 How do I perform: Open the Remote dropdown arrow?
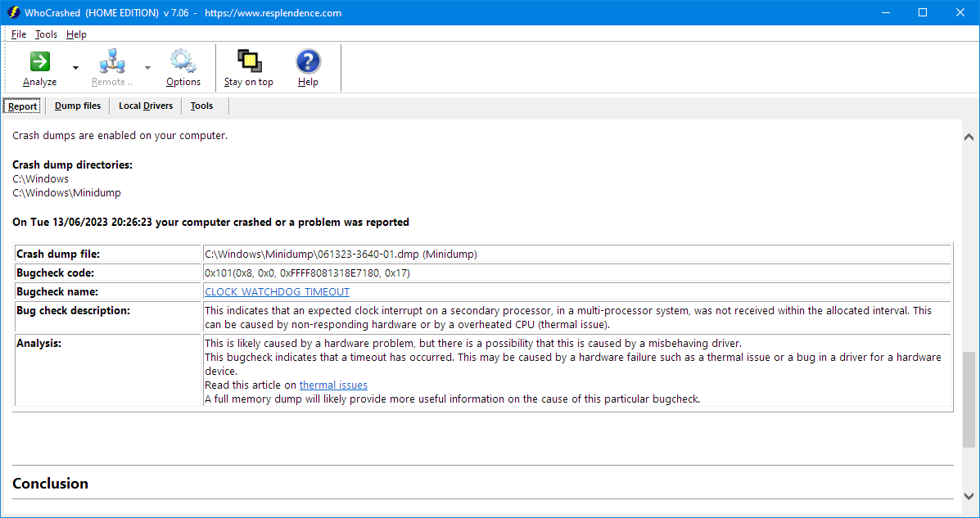tap(147, 67)
